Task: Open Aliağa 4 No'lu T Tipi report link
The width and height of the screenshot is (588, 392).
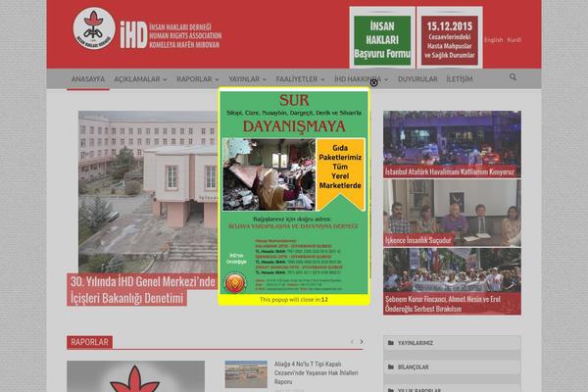Action: (x=316, y=372)
